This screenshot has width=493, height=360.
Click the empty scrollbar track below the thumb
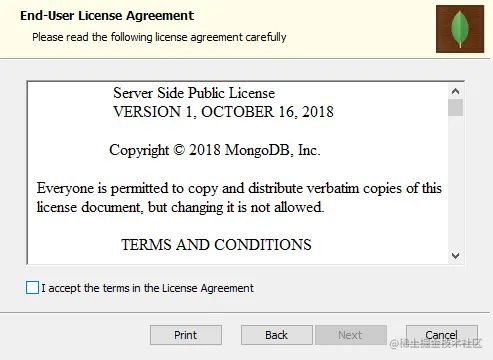pyautogui.click(x=455, y=183)
